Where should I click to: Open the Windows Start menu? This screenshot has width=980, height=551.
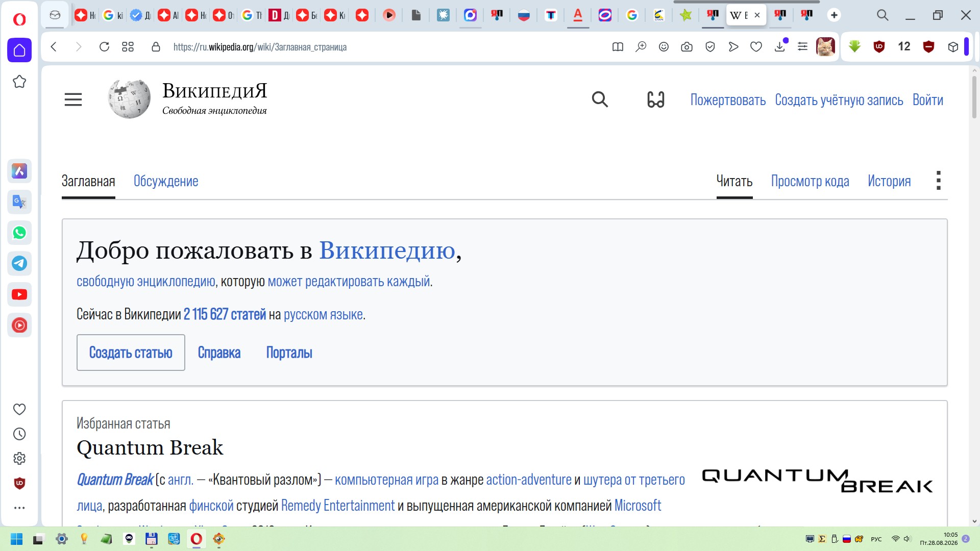[16, 539]
